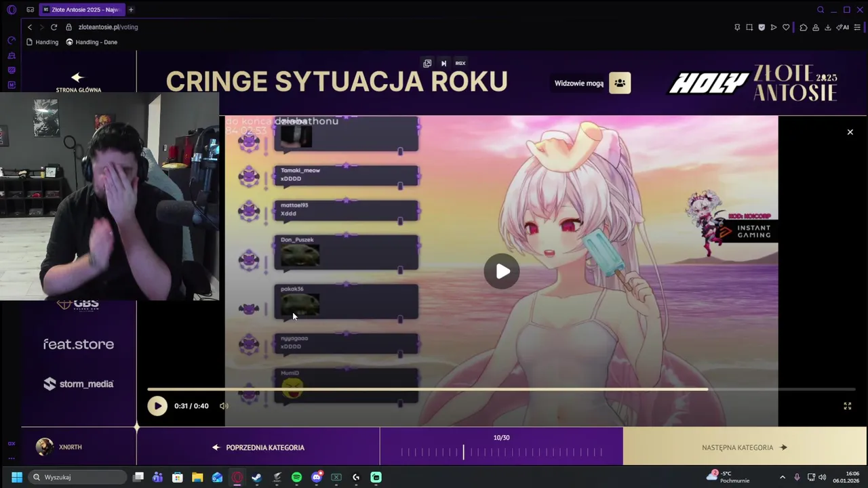
Task: Seek on the video progress bar
Action: click(x=501, y=390)
